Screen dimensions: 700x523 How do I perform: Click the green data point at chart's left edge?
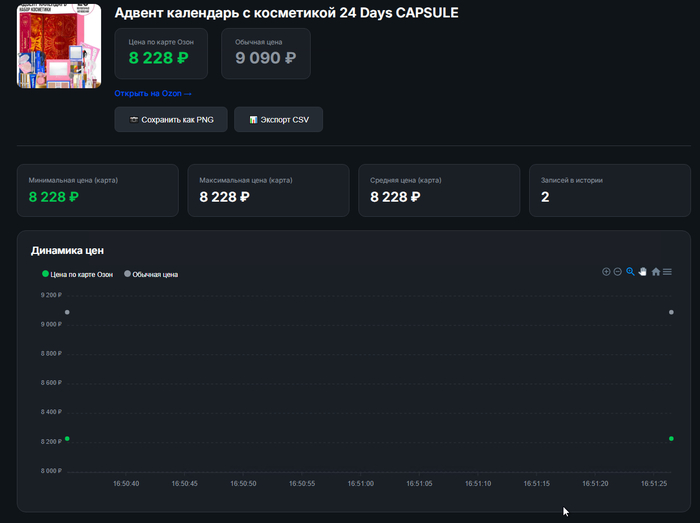(x=67, y=438)
